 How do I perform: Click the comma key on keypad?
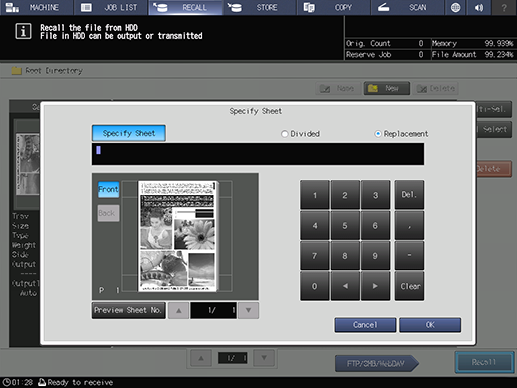tap(409, 226)
